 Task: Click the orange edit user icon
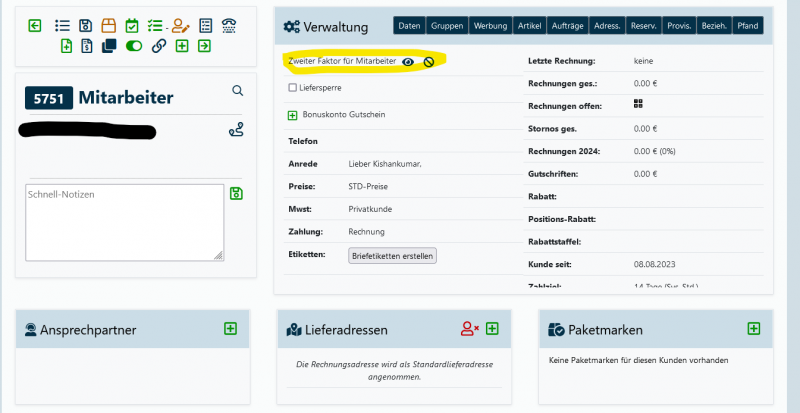click(x=180, y=26)
